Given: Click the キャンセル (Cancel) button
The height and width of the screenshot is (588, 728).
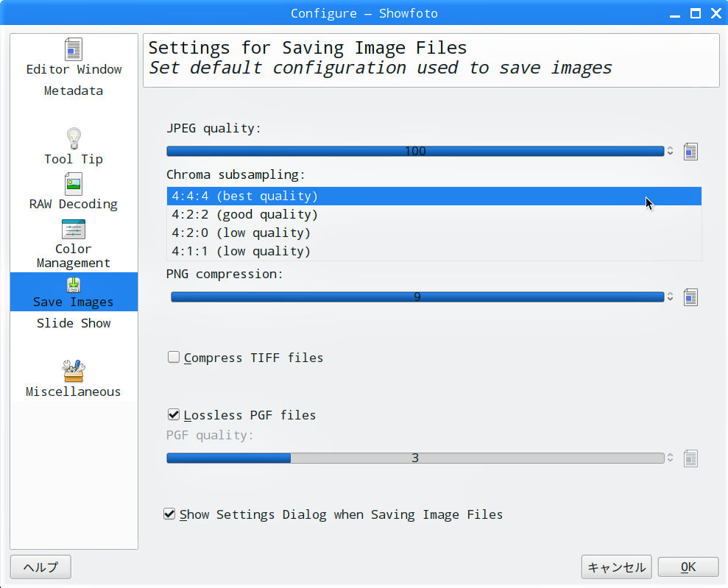Looking at the screenshot, I should pos(617,567).
